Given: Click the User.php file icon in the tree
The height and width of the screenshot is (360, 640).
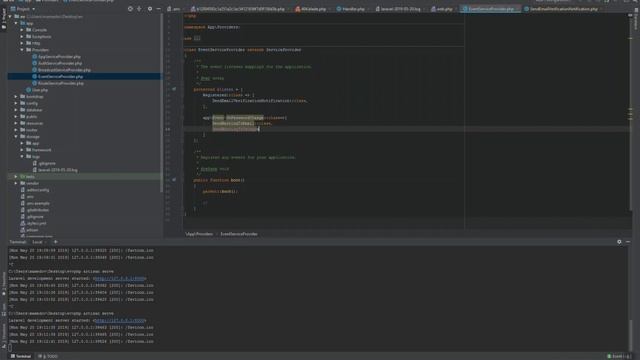Looking at the screenshot, I should (29, 90).
